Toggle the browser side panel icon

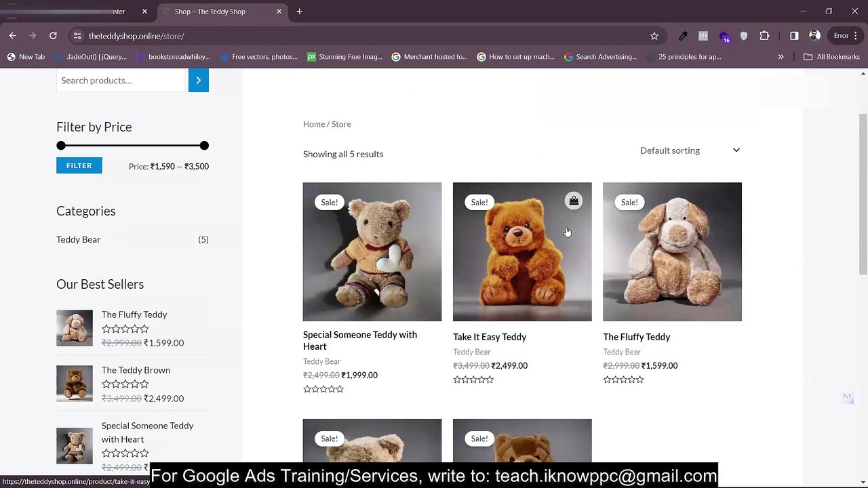point(794,36)
